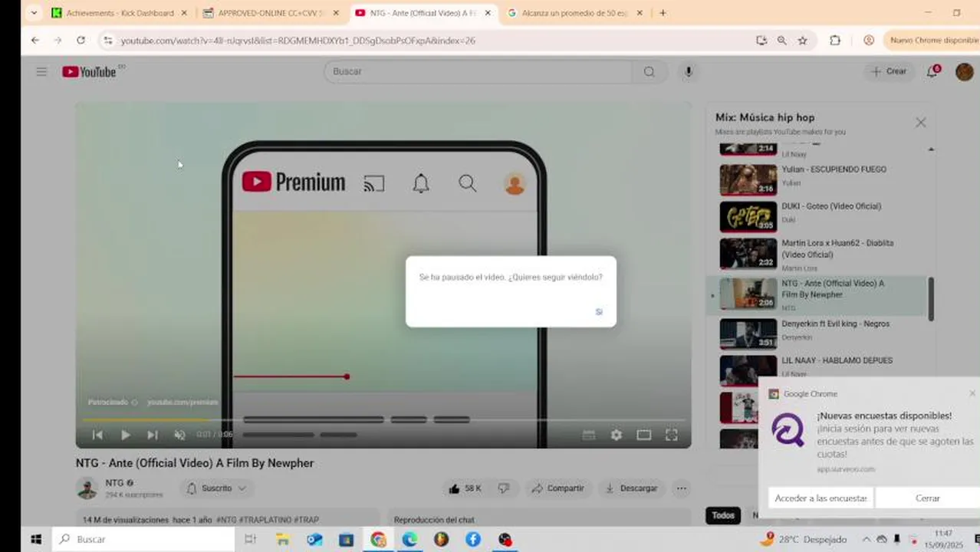Click Acceder a las encuestas in notification

(x=821, y=498)
